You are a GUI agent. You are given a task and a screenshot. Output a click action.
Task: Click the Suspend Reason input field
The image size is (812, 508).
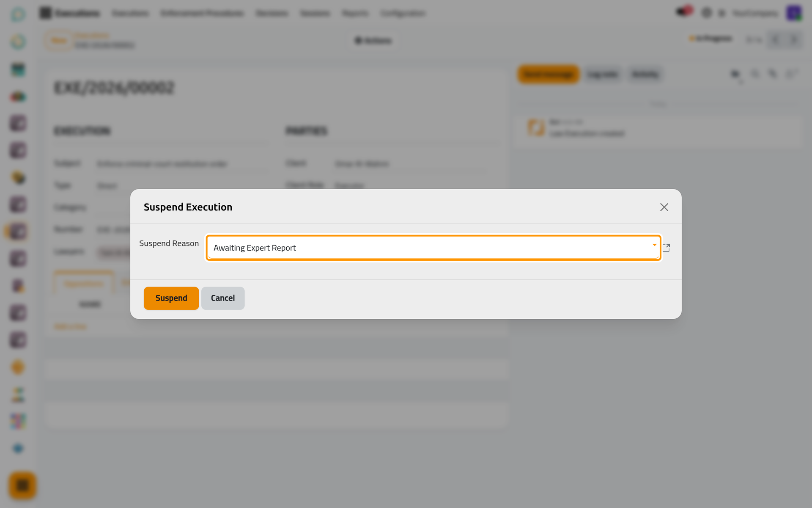pyautogui.click(x=433, y=248)
